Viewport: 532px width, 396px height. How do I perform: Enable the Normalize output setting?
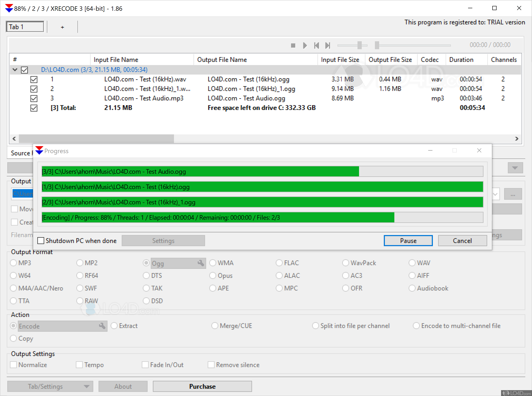coord(14,365)
